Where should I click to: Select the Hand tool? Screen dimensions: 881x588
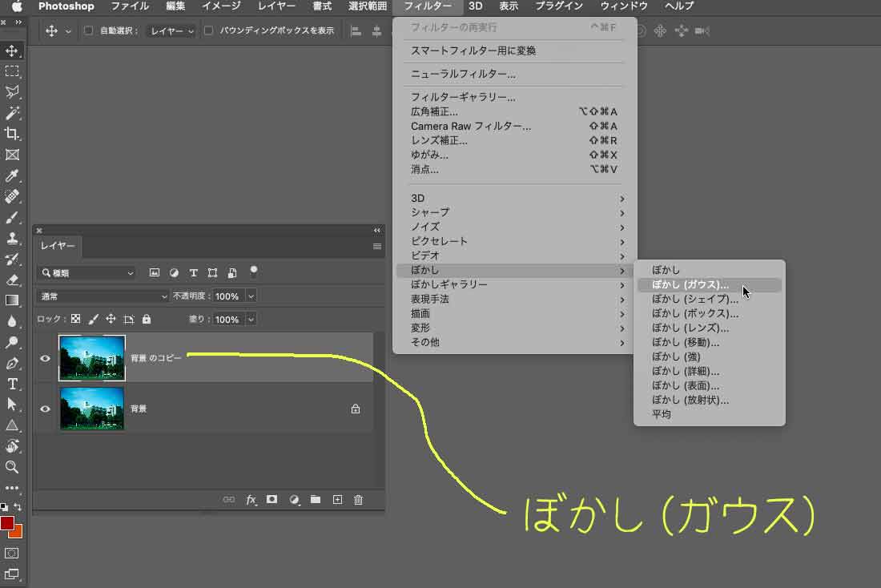(12, 446)
